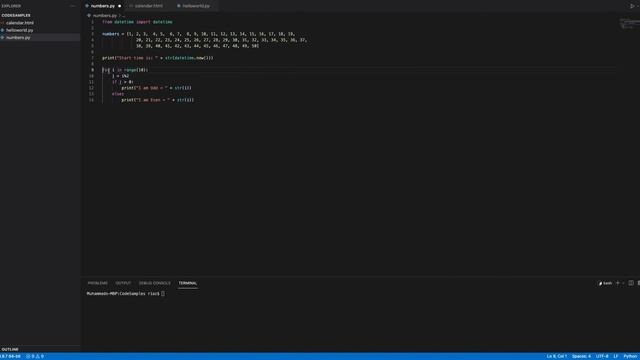Click the EXPLORER panel title
The width and height of the screenshot is (640, 360).
11,6
